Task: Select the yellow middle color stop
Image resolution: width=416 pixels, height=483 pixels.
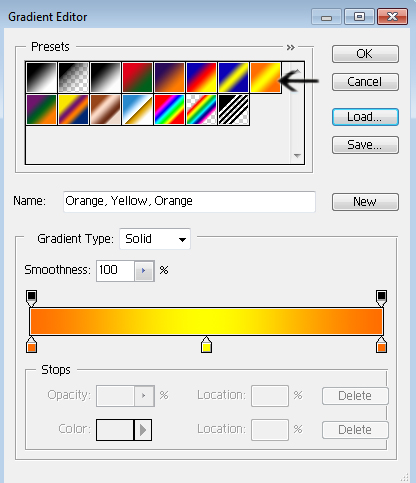Action: [x=206, y=345]
